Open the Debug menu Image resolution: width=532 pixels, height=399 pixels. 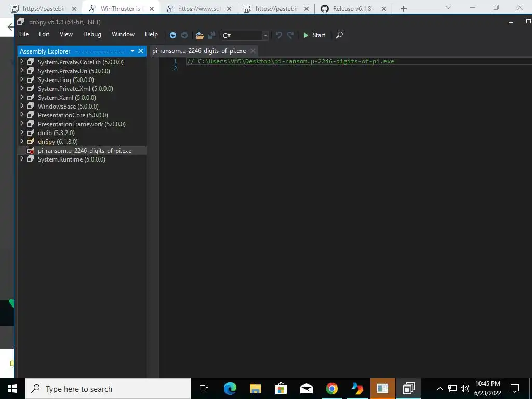click(92, 34)
